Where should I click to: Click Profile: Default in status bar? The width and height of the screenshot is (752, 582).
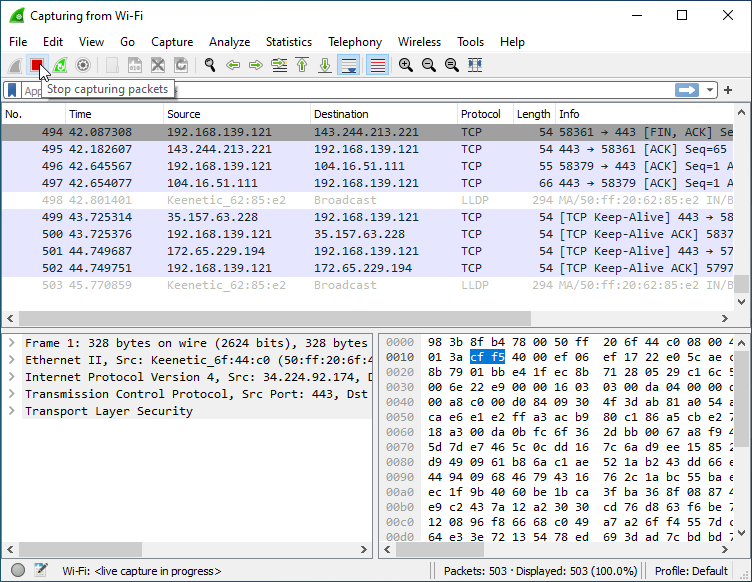click(692, 571)
